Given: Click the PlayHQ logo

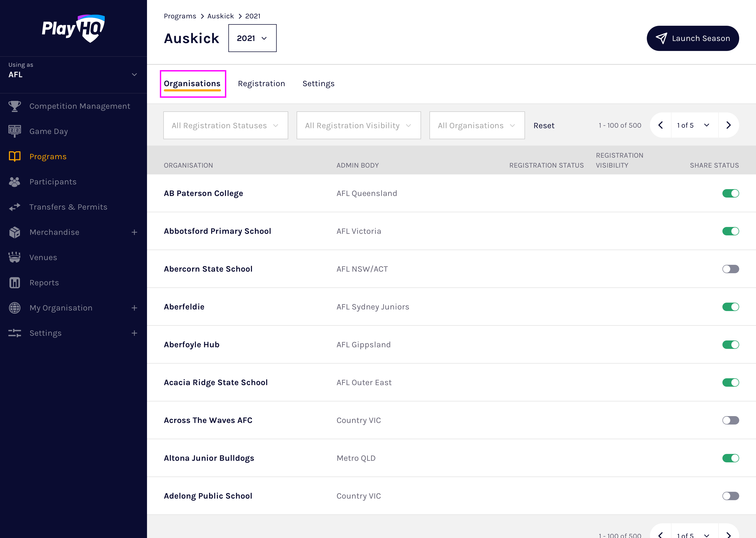Looking at the screenshot, I should 73,28.
